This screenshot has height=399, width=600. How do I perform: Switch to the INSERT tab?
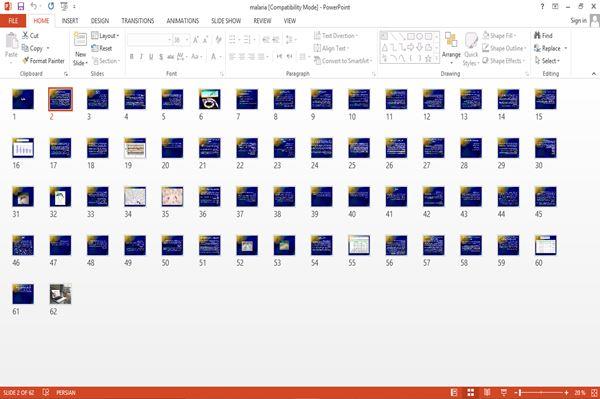(x=70, y=21)
